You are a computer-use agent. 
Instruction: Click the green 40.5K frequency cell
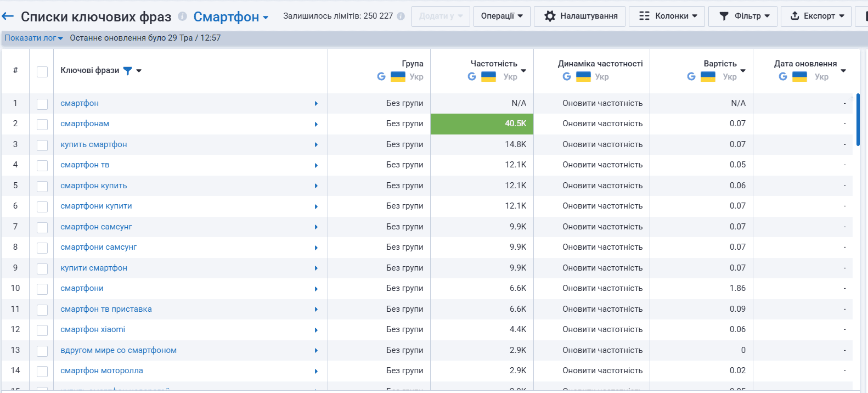click(x=482, y=123)
